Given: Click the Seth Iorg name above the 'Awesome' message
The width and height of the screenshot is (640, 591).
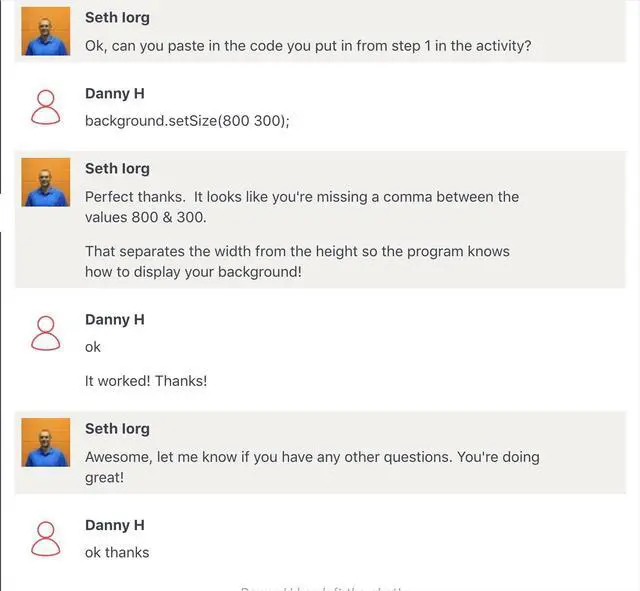Looking at the screenshot, I should tap(117, 428).
